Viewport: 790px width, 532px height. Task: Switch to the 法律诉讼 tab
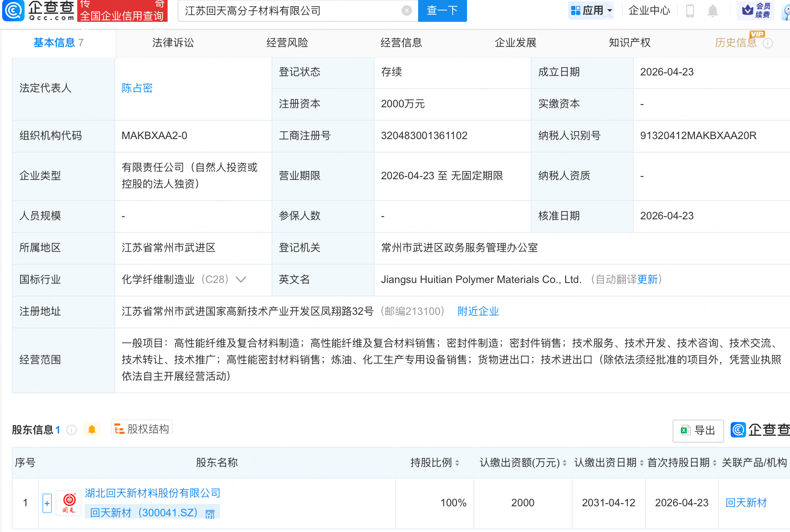(172, 42)
